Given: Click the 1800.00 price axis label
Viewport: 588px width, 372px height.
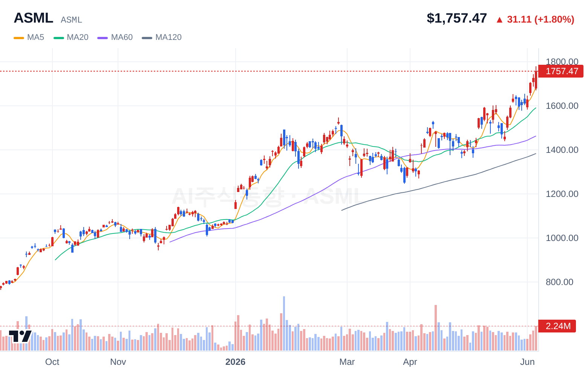Looking at the screenshot, I should tap(562, 62).
